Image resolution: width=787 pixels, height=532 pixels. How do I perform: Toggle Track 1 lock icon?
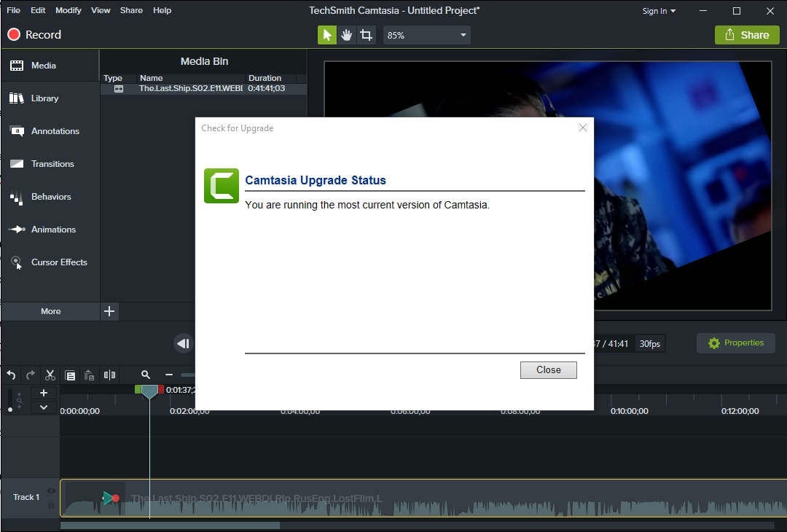(51, 504)
